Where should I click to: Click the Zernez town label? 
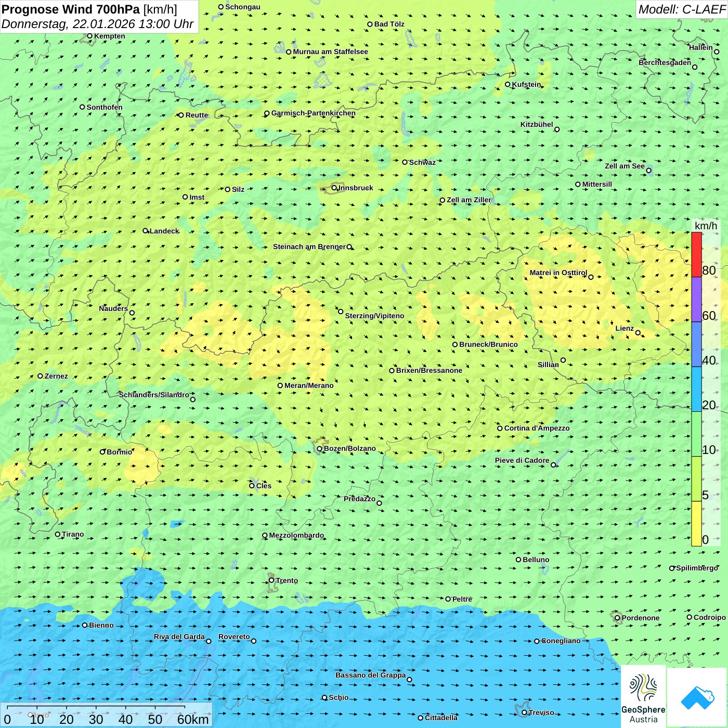coord(56,376)
